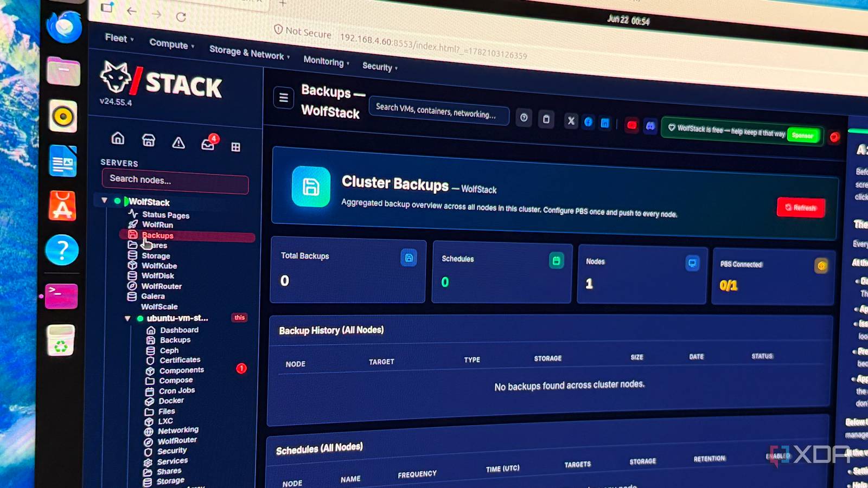Open the home icon above the server list
Image resolution: width=868 pixels, height=488 pixels.
click(x=118, y=138)
